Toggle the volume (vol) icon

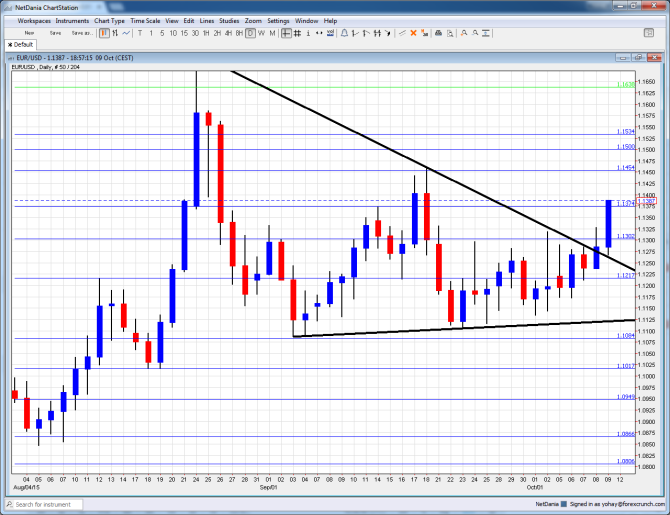(x=330, y=33)
